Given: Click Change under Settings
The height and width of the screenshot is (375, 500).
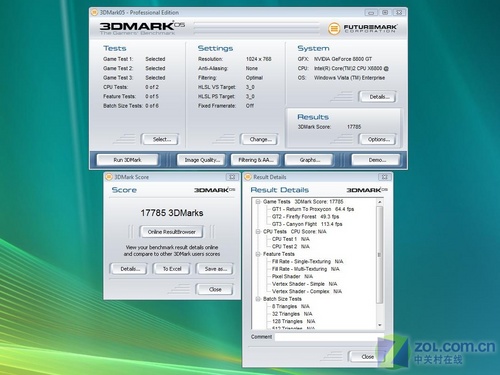Looking at the screenshot, I should click(260, 139).
